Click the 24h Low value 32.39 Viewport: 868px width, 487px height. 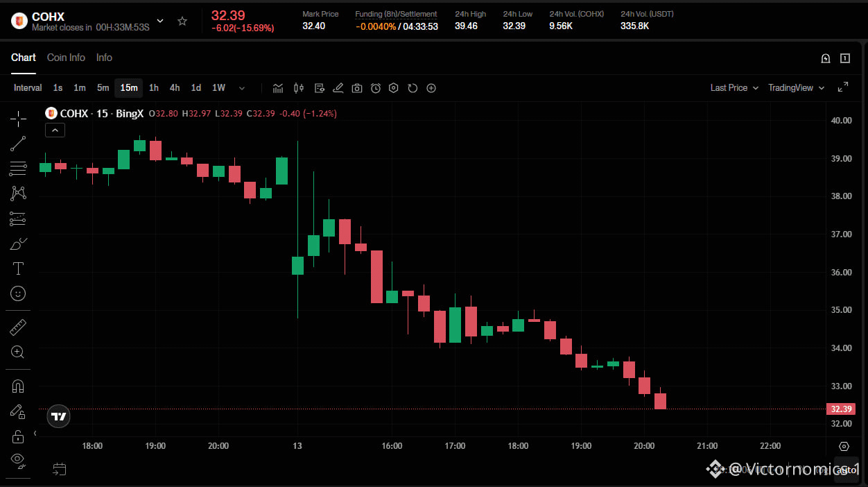(514, 26)
